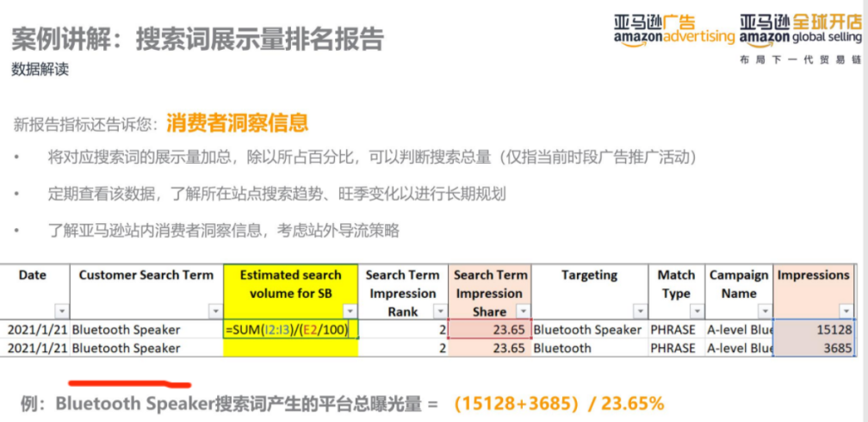The image size is (868, 422).
Task: Click the Date header cell
Action: (x=33, y=291)
